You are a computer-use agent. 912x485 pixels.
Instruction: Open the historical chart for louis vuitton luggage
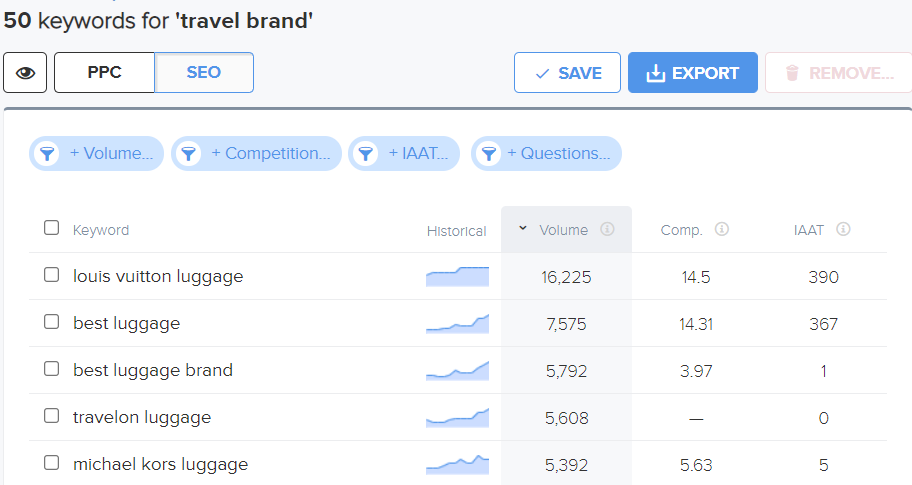[x=457, y=277]
